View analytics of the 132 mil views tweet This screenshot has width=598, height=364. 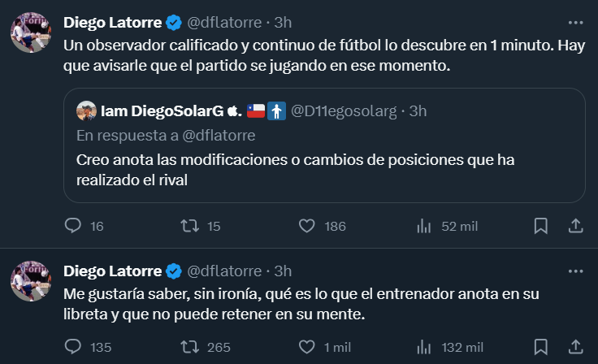point(423,347)
